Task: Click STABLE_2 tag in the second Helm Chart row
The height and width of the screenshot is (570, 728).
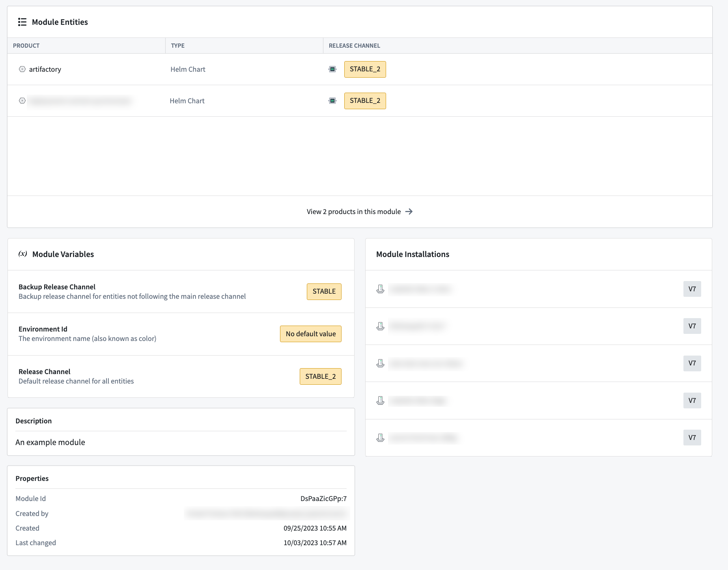Action: [365, 101]
